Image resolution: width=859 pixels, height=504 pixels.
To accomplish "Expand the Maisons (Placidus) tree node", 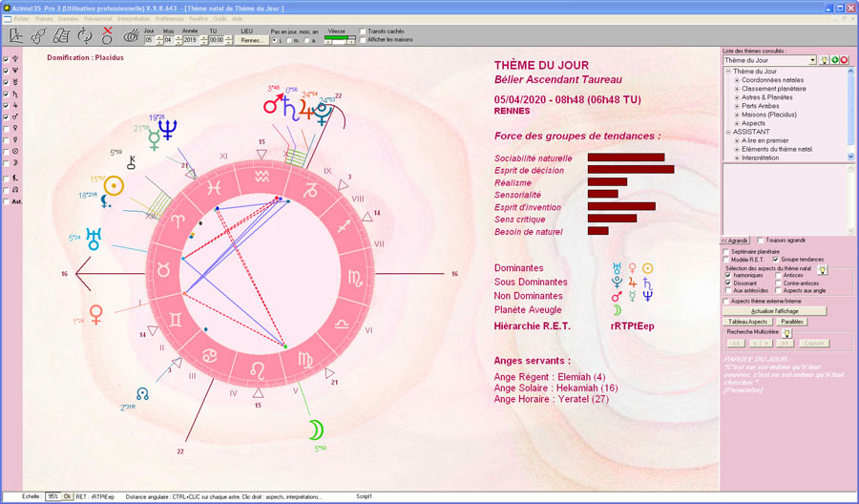I will tap(737, 115).
